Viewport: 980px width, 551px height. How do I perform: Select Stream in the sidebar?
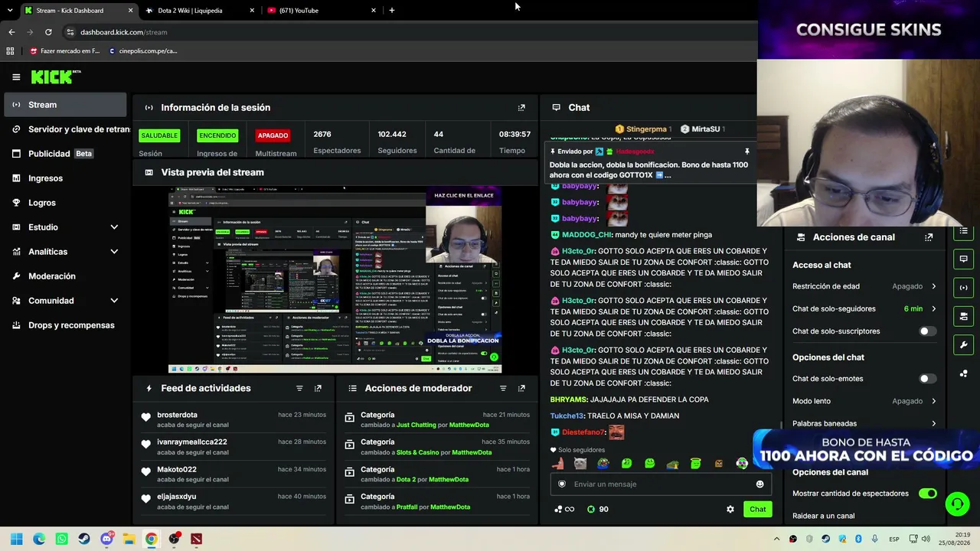tap(65, 105)
